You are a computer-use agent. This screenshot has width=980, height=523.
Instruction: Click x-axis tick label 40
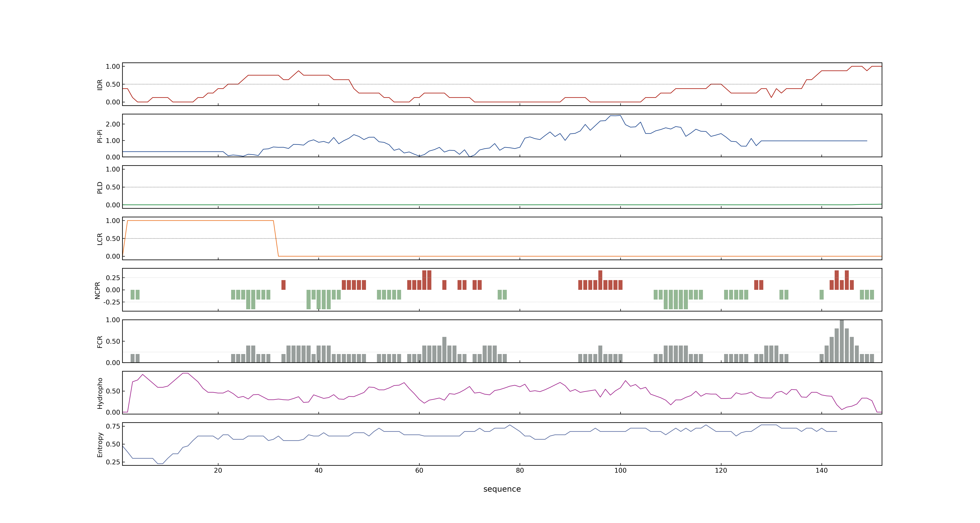318,470
